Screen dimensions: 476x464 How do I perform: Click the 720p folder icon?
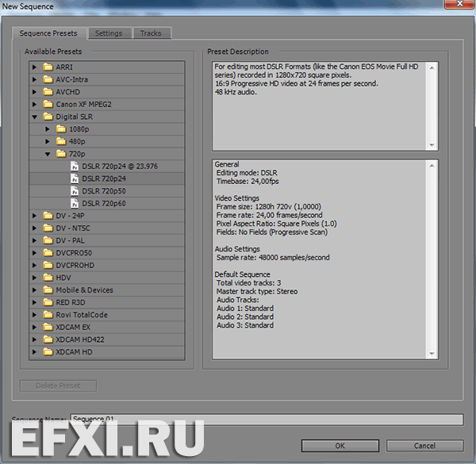coord(61,154)
